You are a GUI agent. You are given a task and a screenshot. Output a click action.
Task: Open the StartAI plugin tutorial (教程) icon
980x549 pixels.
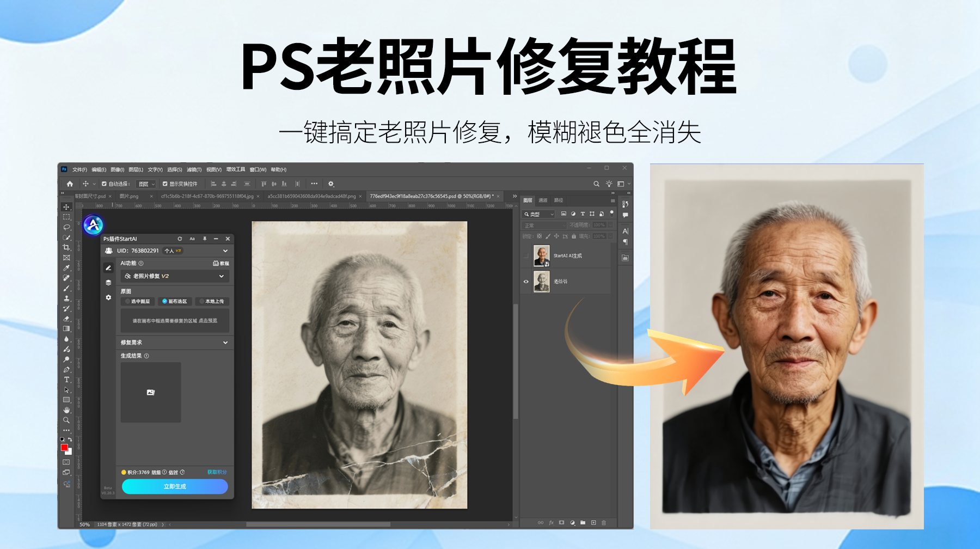point(222,263)
